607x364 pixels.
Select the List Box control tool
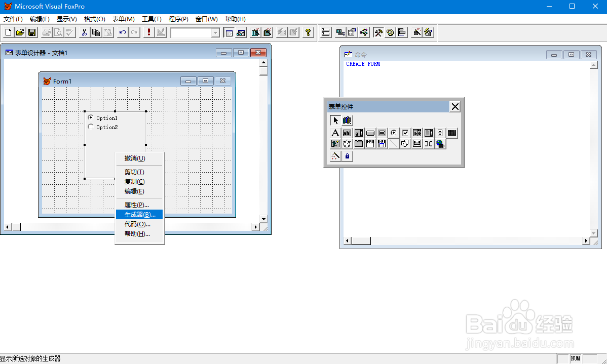[428, 133]
